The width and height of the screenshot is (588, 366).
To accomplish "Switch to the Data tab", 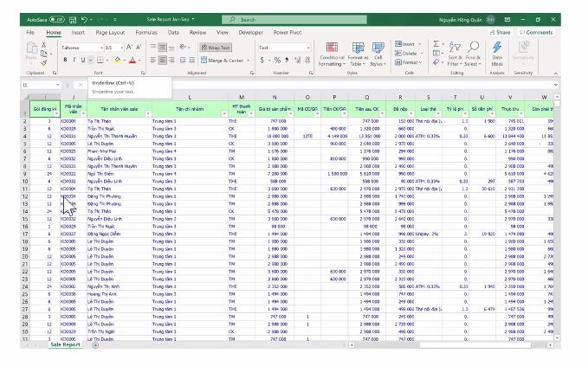I will pos(173,33).
